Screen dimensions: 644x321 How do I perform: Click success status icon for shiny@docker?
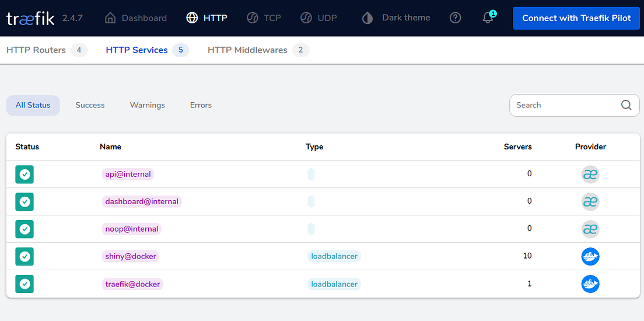24,256
